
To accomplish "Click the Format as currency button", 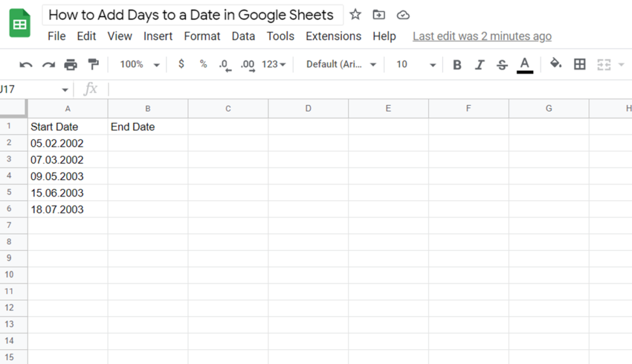I will (181, 64).
